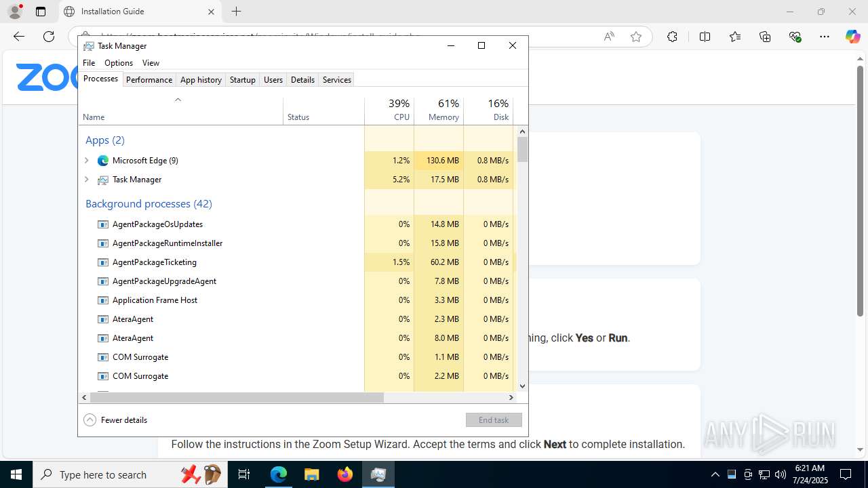Screen dimensions: 868x488
Task: Open the Edge Extensions button
Action: click(x=672, y=37)
